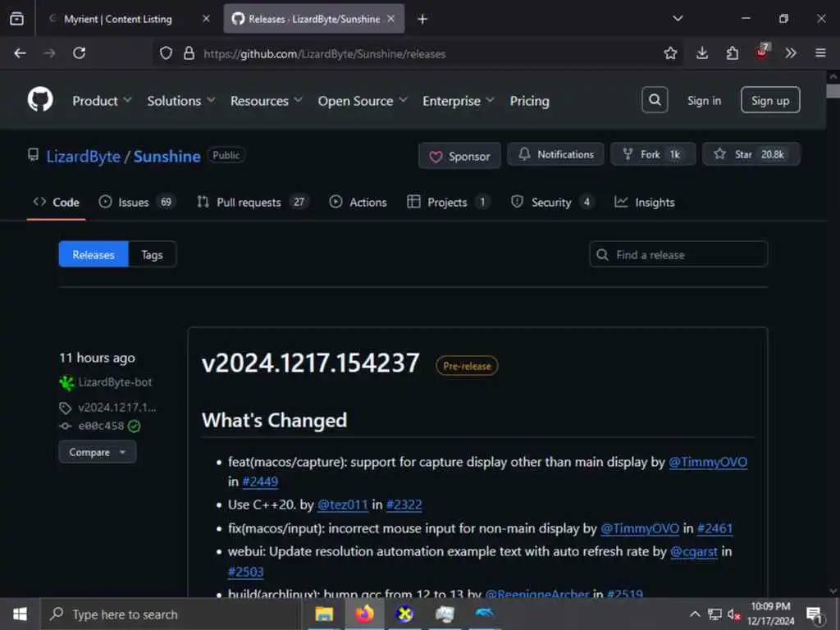Click Firefox icon in the taskbar
The height and width of the screenshot is (630, 840).
364,614
